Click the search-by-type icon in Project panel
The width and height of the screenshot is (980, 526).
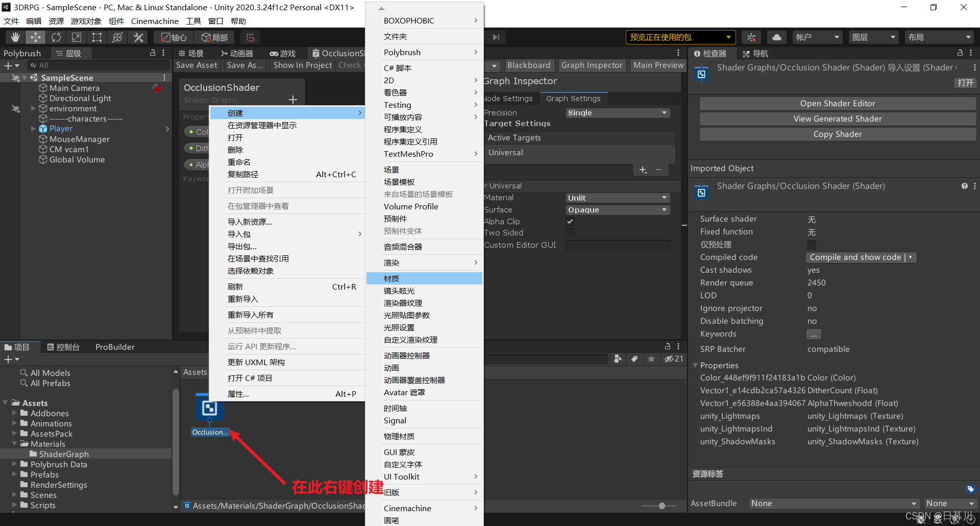click(618, 359)
